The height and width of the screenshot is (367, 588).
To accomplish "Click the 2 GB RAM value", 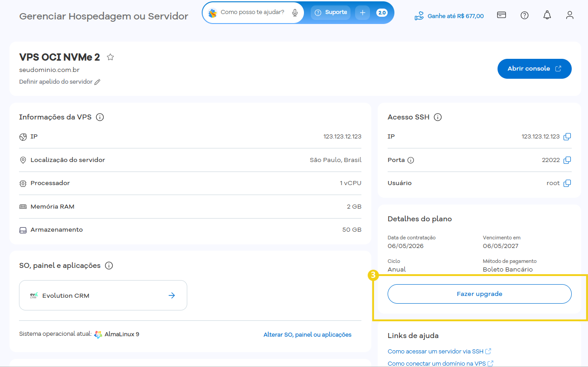I will 354,207.
